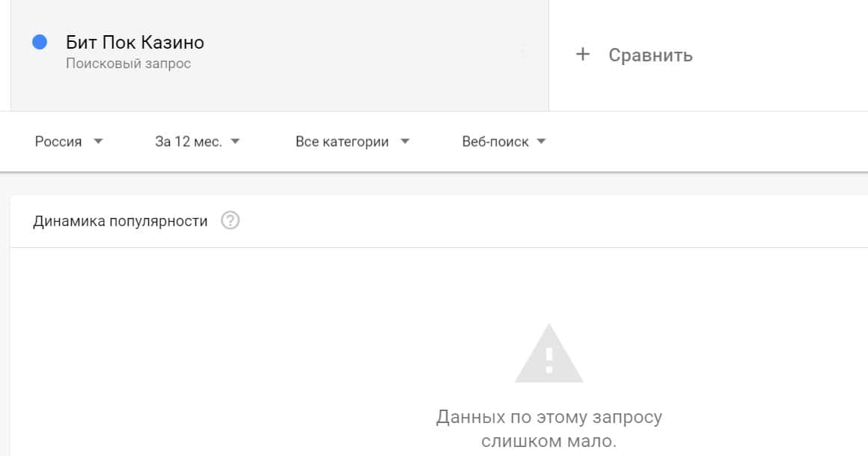Click the Динамика популярности heading

coord(120,222)
